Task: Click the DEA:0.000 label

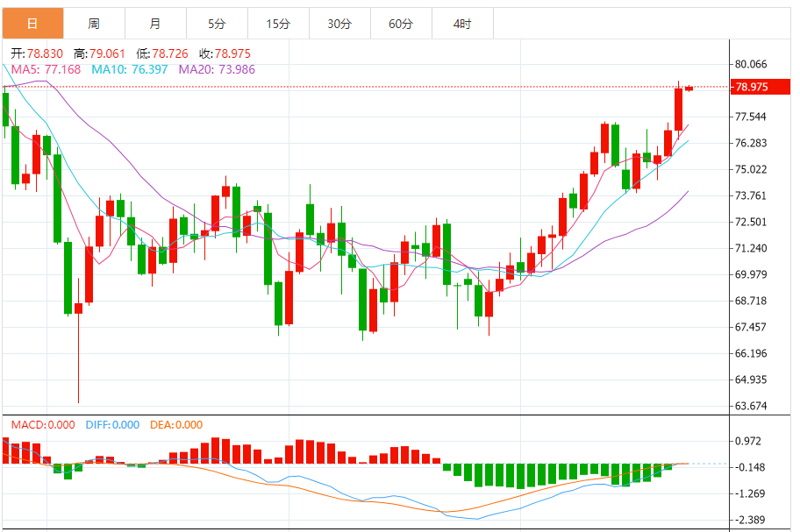Action: point(176,424)
